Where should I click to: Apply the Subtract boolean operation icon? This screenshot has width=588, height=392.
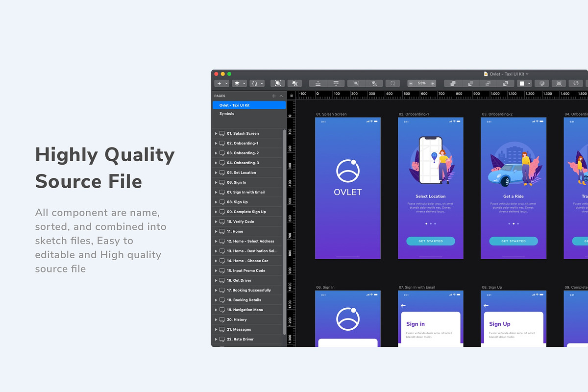(470, 83)
